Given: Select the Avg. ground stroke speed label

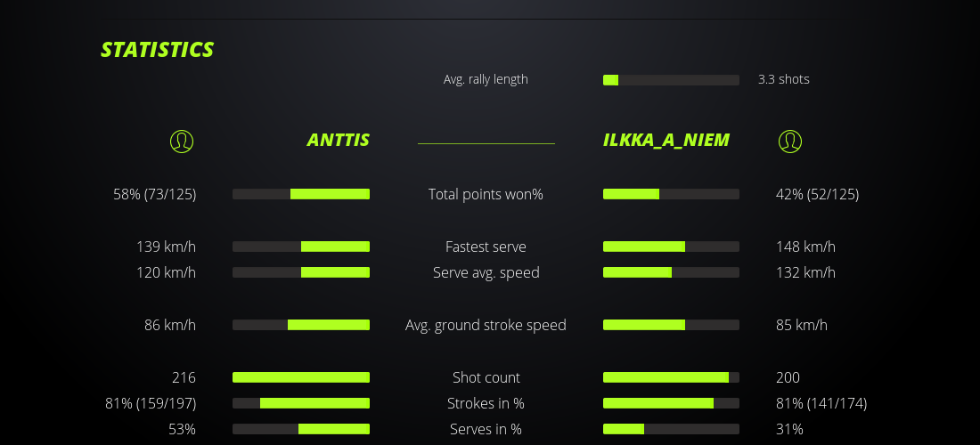Looking at the screenshot, I should (486, 325).
